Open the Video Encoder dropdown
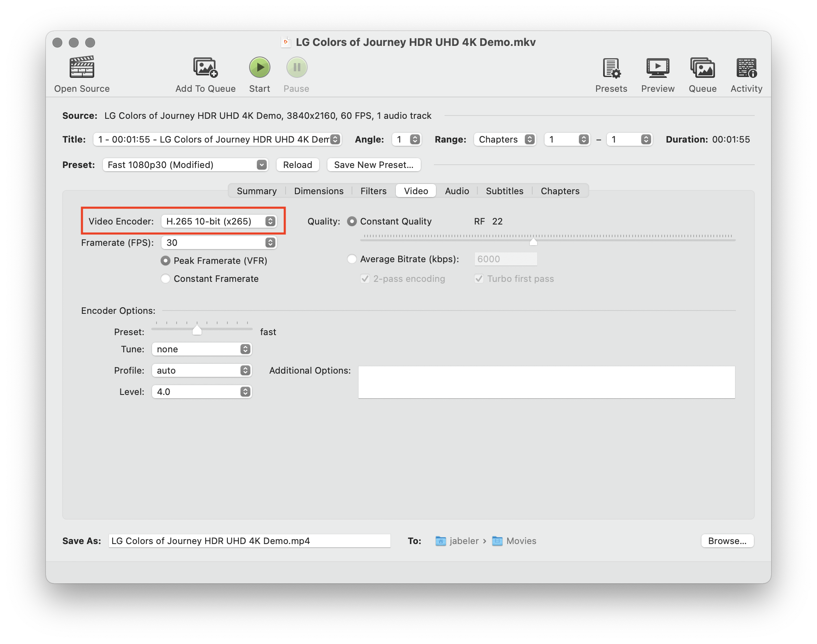This screenshot has width=817, height=644. (219, 221)
